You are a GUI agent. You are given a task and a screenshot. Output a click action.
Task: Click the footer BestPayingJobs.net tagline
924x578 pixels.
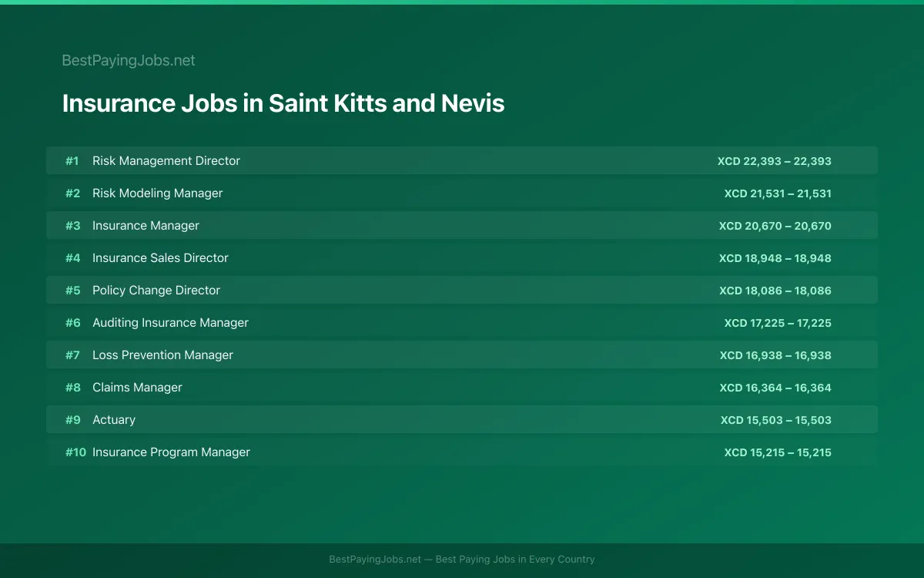coord(462,560)
